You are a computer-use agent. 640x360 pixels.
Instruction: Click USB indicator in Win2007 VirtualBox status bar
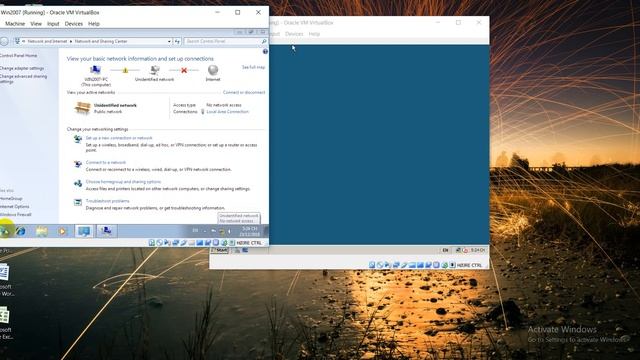[183, 243]
